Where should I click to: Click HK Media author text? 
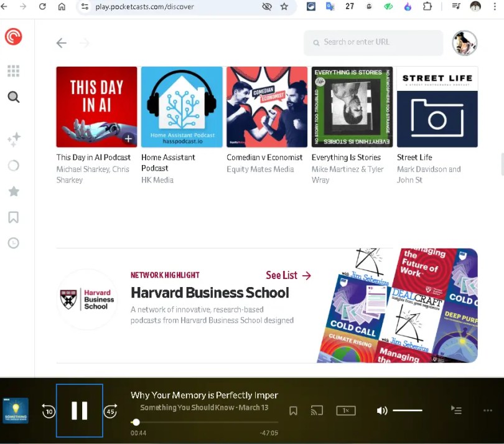[x=157, y=180]
